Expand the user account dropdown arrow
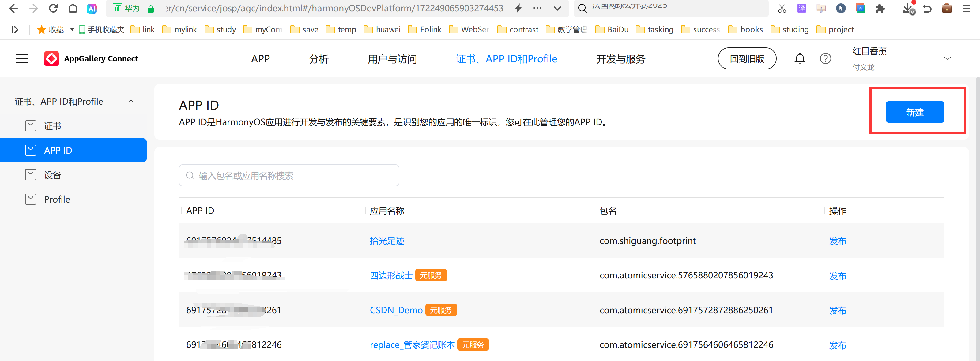 (947, 58)
